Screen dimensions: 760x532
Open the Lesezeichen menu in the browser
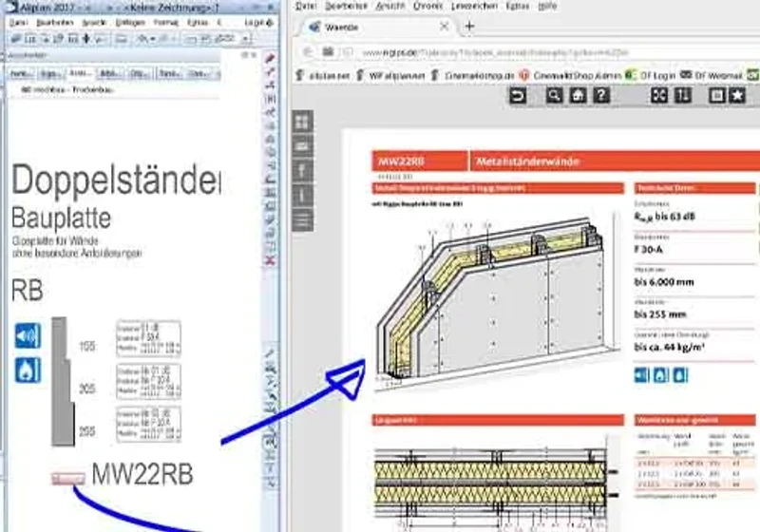click(474, 7)
